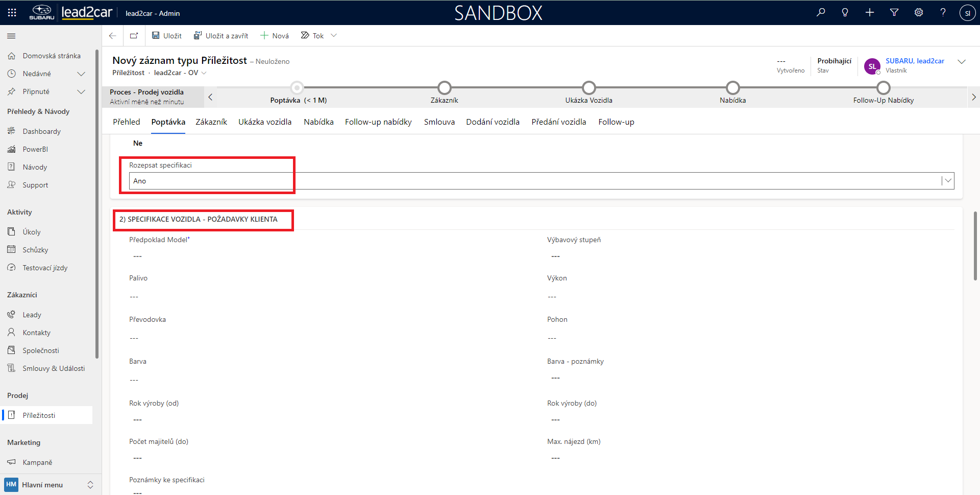Image resolution: width=980 pixels, height=495 pixels.
Task: Collapse the sidebar hamburger menu
Action: 11,36
